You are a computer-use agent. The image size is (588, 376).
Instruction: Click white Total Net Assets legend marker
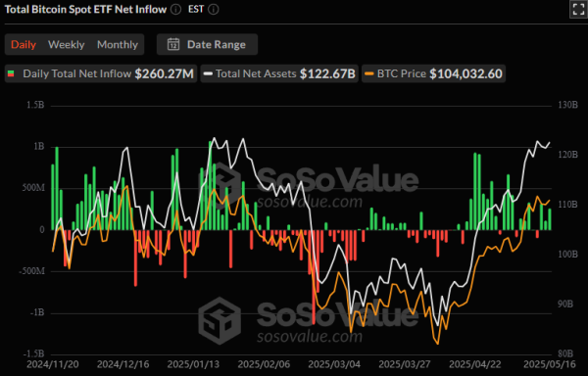point(208,73)
